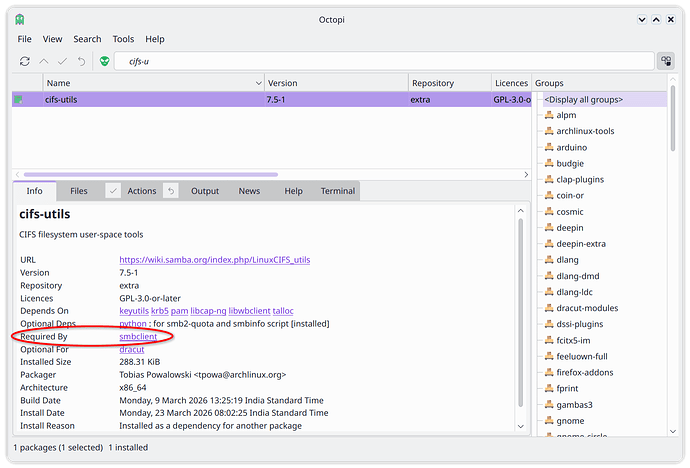The image size is (690, 468).
Task: Click the talloc dependency link
Action: [283, 311]
